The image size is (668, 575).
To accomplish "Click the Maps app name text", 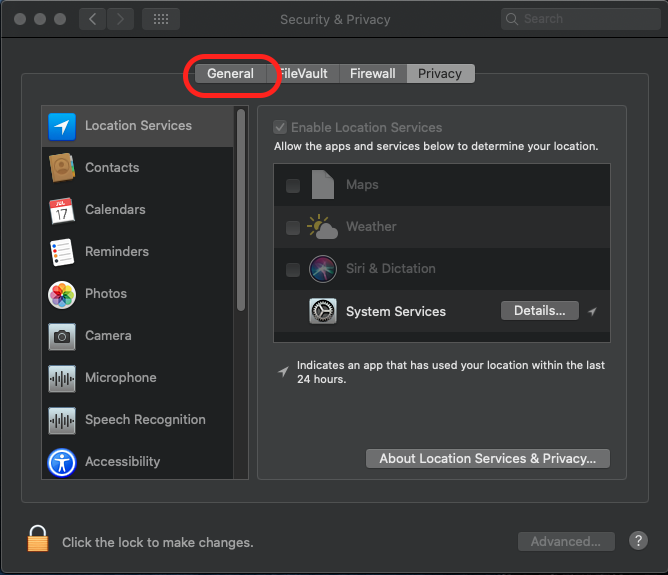I will 362,184.
